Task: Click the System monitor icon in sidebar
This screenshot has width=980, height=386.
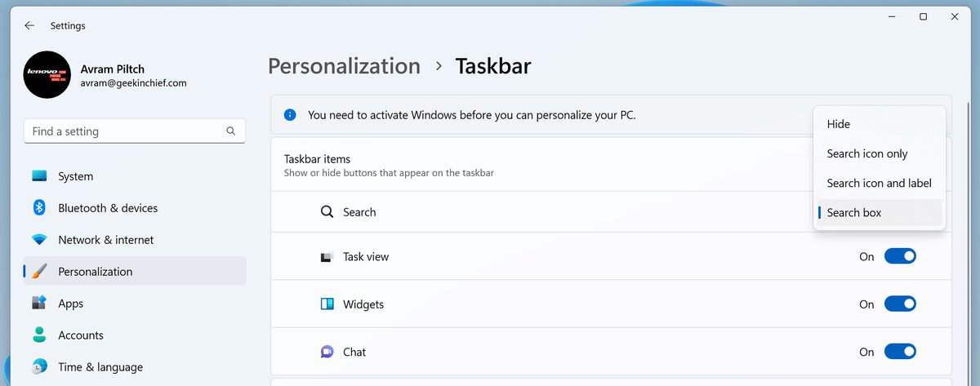Action: tap(39, 176)
